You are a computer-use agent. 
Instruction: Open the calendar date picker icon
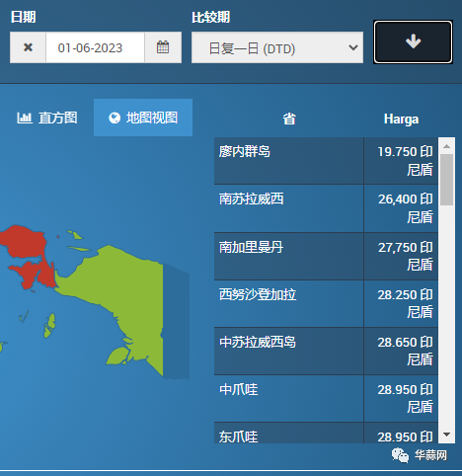coord(163,47)
